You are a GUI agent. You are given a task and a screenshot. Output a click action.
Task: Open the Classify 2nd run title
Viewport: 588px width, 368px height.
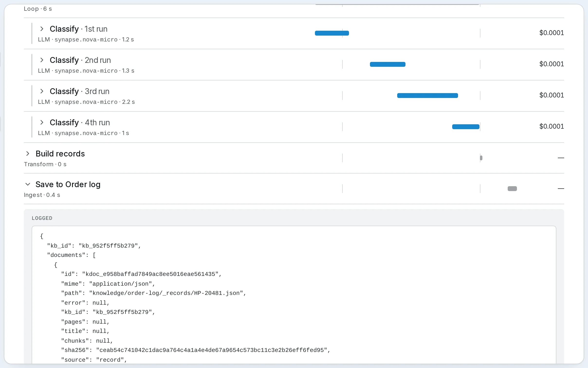point(80,60)
